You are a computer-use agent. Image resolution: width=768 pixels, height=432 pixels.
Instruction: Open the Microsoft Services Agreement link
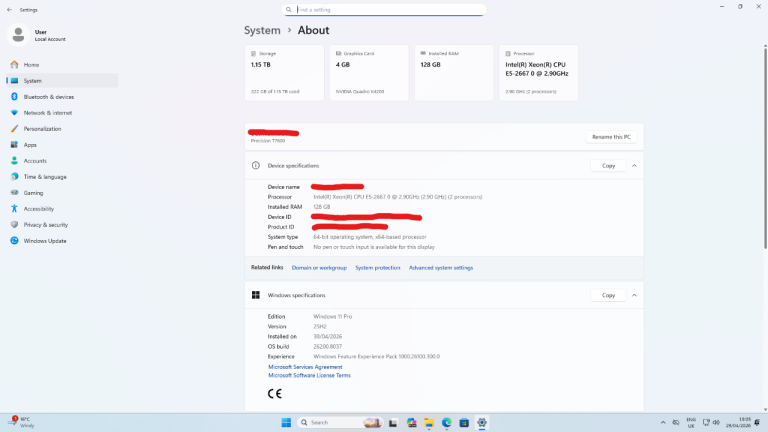(305, 367)
